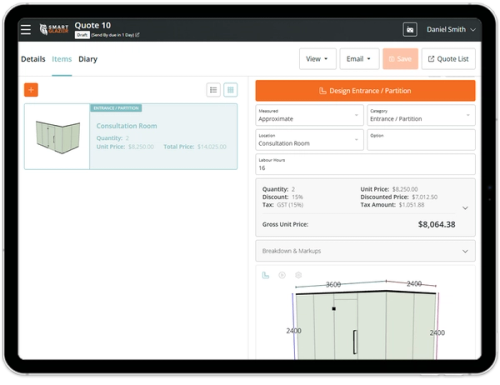The width and height of the screenshot is (500, 385).
Task: Click the Quote 10 title
Action: click(x=93, y=25)
